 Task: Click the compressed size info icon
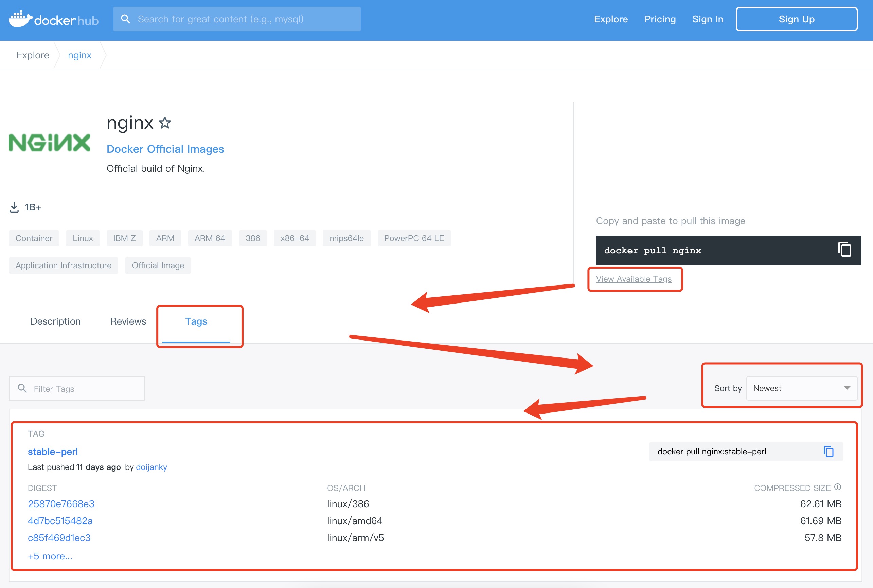(x=838, y=487)
